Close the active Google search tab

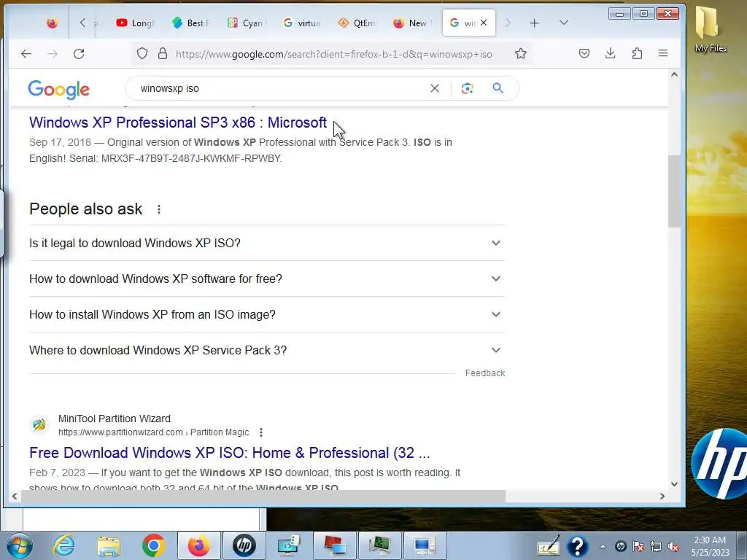click(484, 23)
